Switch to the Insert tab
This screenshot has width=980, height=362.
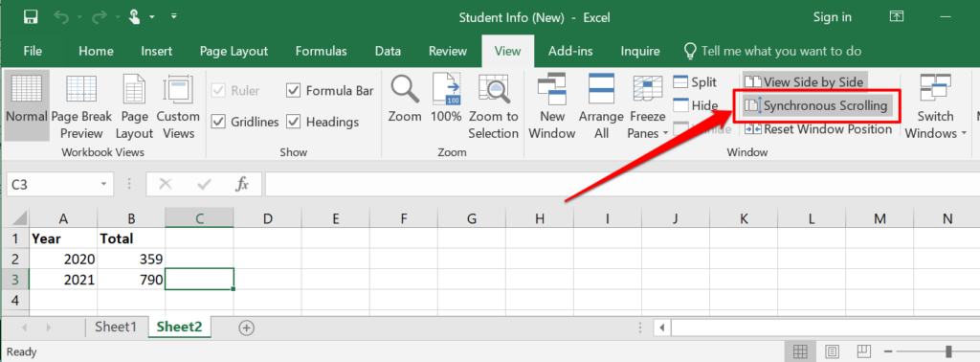[156, 52]
